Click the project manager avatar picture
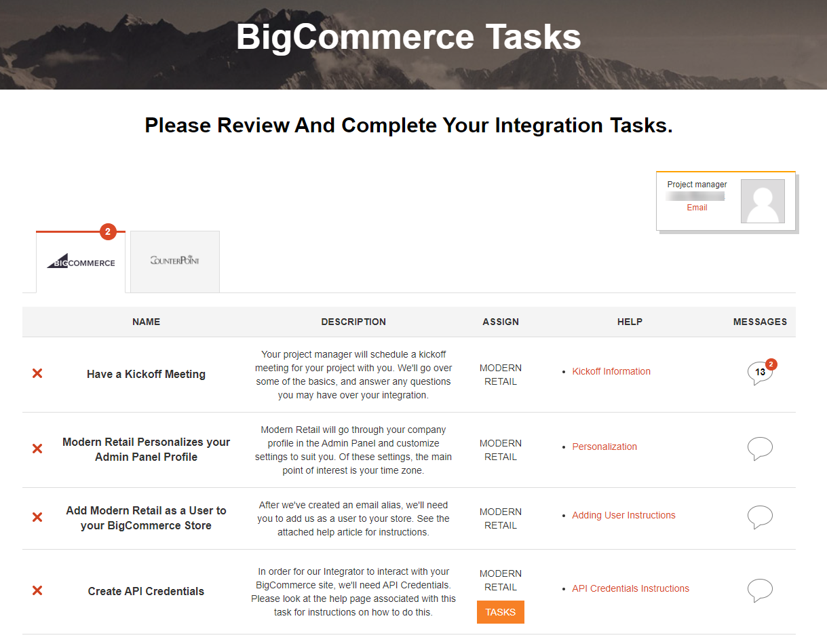Screen dimensions: 827x644 tap(763, 202)
